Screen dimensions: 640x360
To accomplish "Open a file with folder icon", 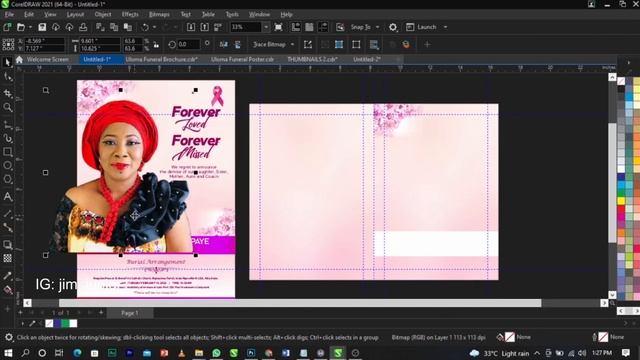I will coord(21,27).
